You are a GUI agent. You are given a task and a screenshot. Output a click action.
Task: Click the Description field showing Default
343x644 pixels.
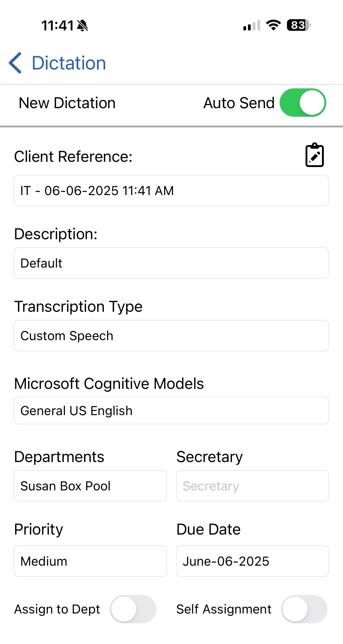pos(171,263)
